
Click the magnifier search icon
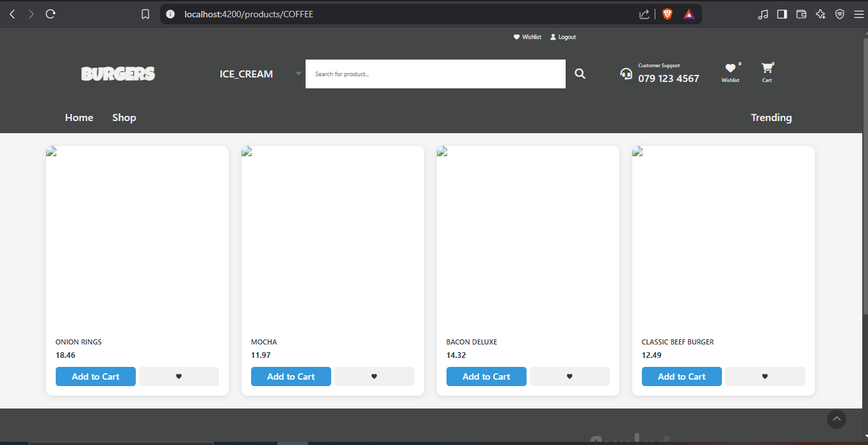[x=580, y=74]
